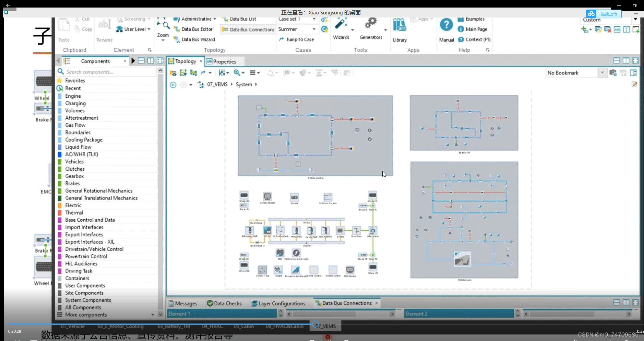Viewport: 644px width, 341px height.
Task: Open the Zoom tool in the ribbon
Action: tap(163, 29)
